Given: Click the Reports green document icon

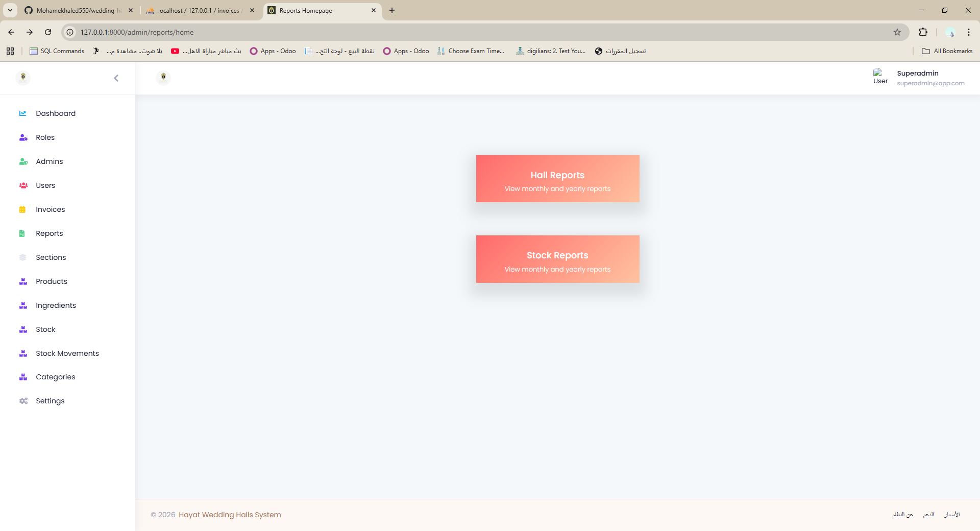Looking at the screenshot, I should [22, 233].
